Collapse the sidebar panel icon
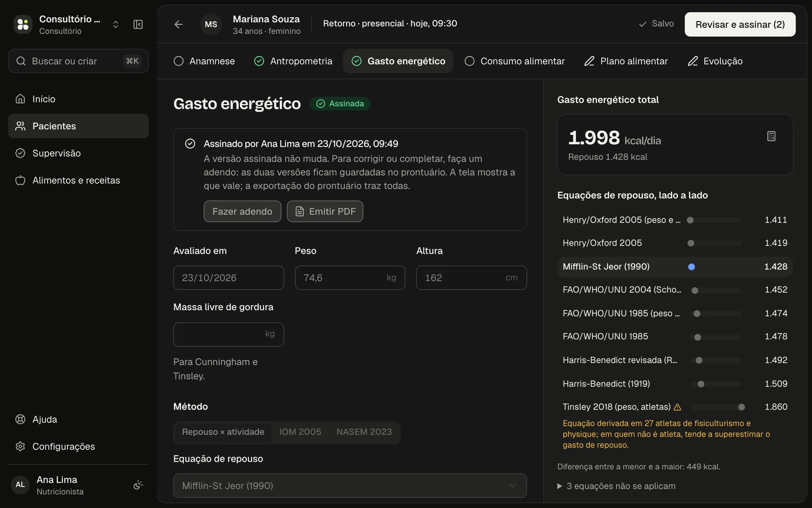This screenshot has height=508, width=812. click(x=138, y=24)
